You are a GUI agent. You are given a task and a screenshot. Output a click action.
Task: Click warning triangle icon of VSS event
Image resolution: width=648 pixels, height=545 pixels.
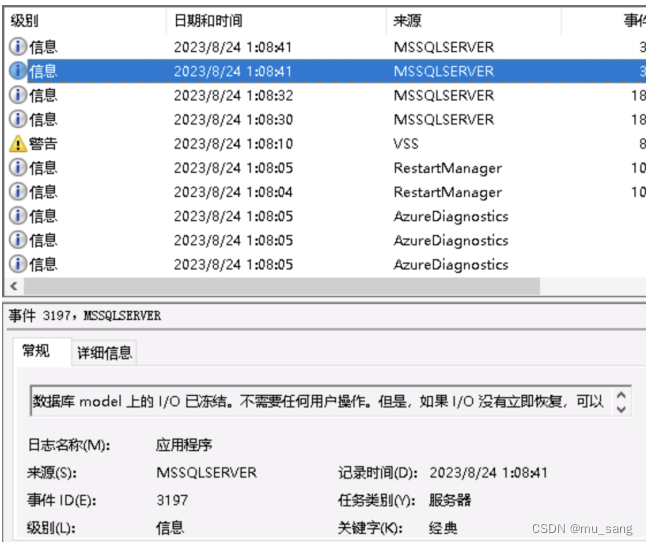point(18,144)
